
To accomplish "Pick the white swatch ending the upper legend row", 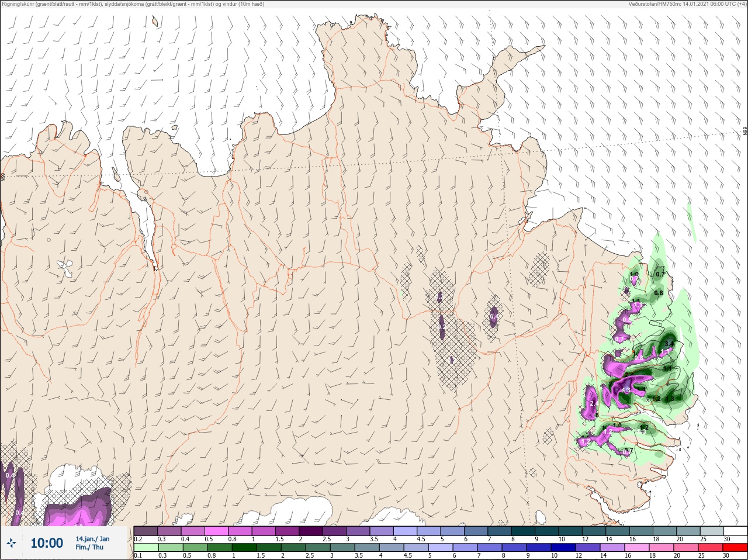I will [735, 531].
